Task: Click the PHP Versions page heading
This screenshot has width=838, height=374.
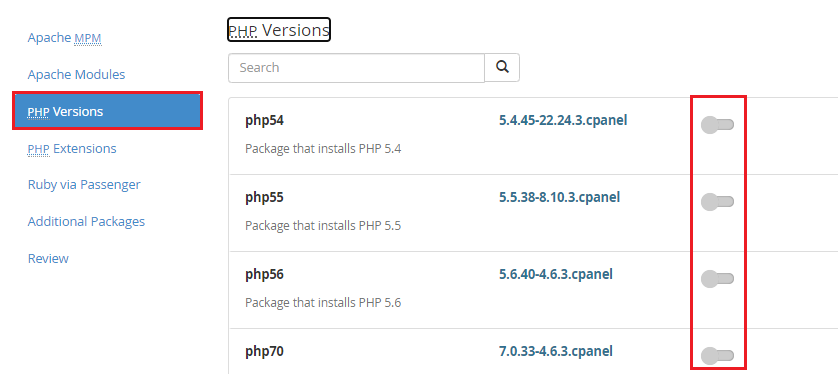Action: pyautogui.click(x=279, y=29)
